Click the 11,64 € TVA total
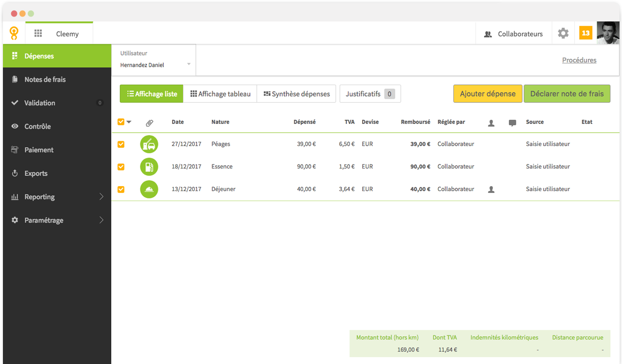The image size is (622, 364). click(x=447, y=349)
